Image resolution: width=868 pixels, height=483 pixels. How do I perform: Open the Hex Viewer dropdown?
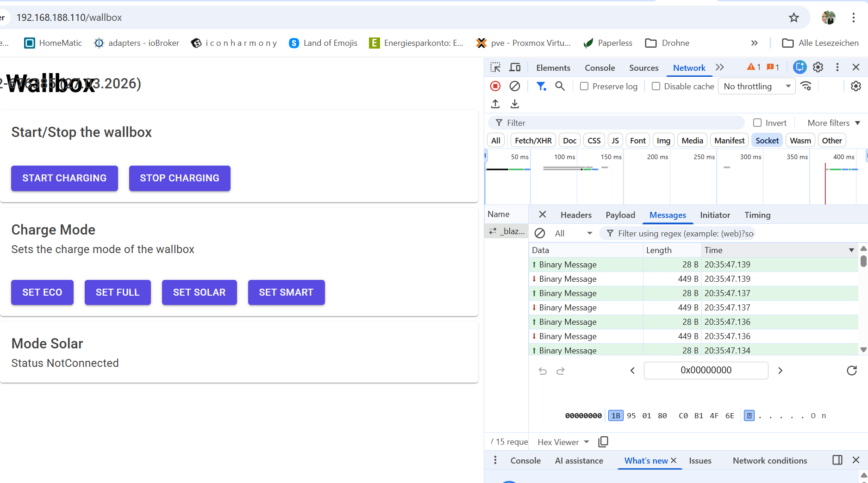tap(562, 442)
